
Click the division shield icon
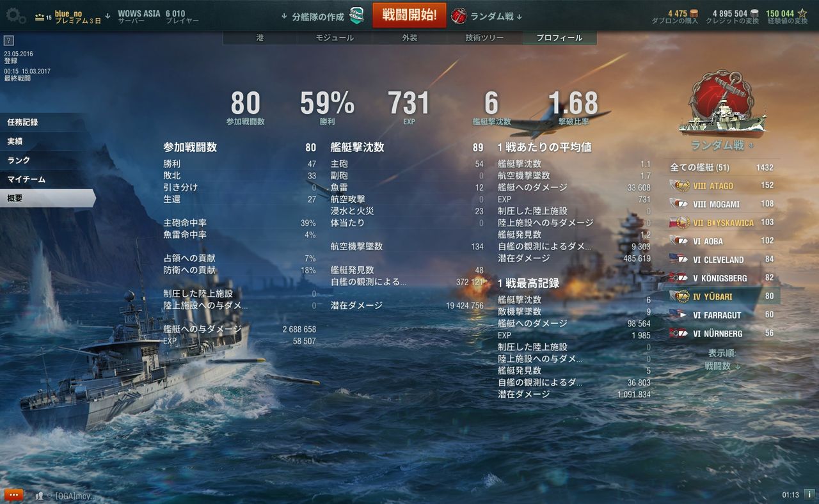tap(357, 16)
